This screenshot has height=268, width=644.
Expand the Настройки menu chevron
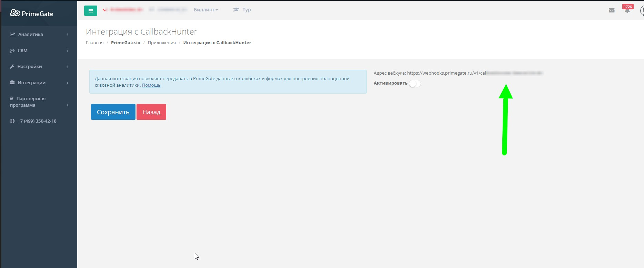click(68, 66)
